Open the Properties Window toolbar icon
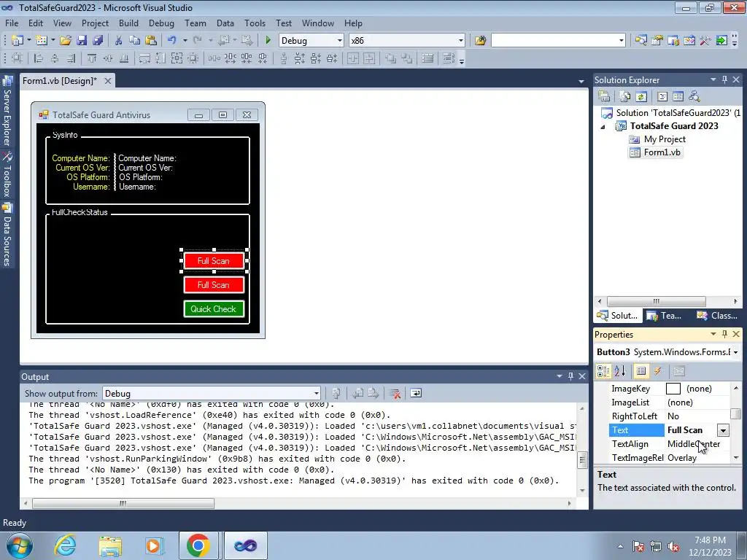 [x=657, y=41]
